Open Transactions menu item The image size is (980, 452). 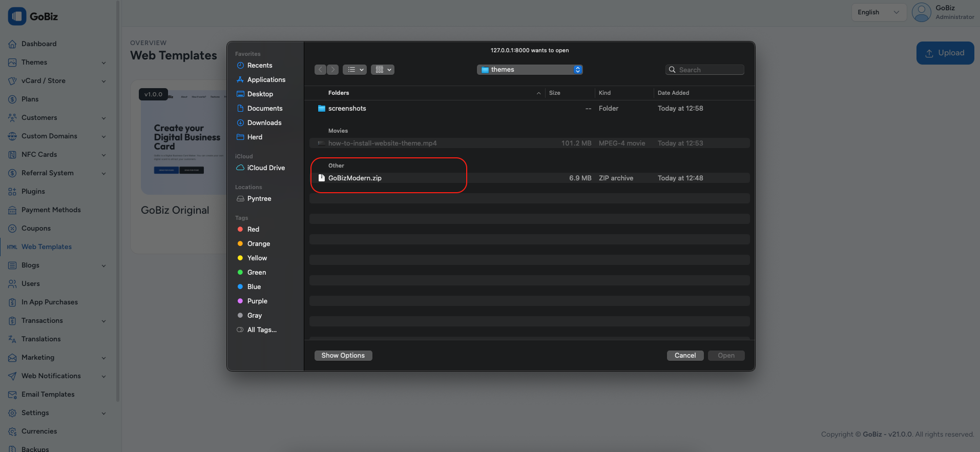(x=42, y=321)
